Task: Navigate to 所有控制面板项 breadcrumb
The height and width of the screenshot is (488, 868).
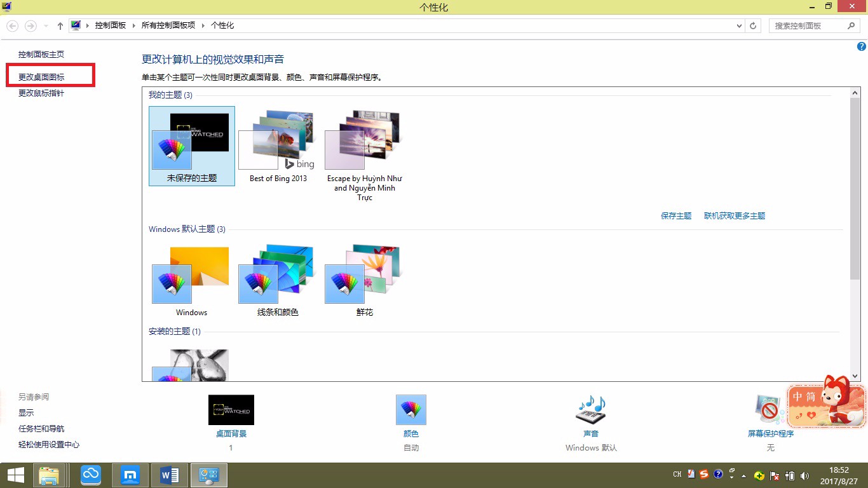Action: click(x=168, y=25)
